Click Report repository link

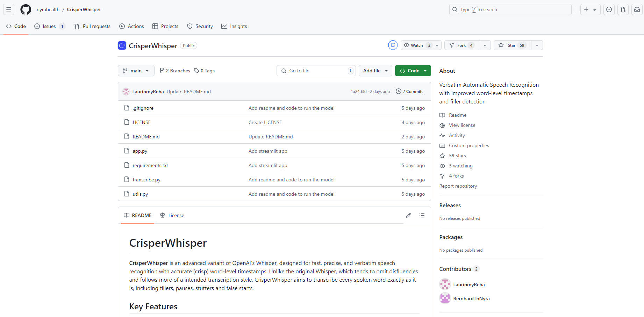tap(458, 186)
